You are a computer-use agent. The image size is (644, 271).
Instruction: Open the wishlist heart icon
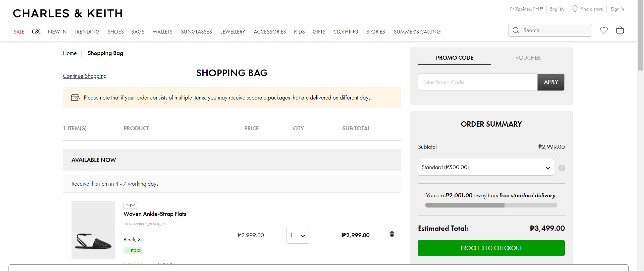click(x=604, y=30)
